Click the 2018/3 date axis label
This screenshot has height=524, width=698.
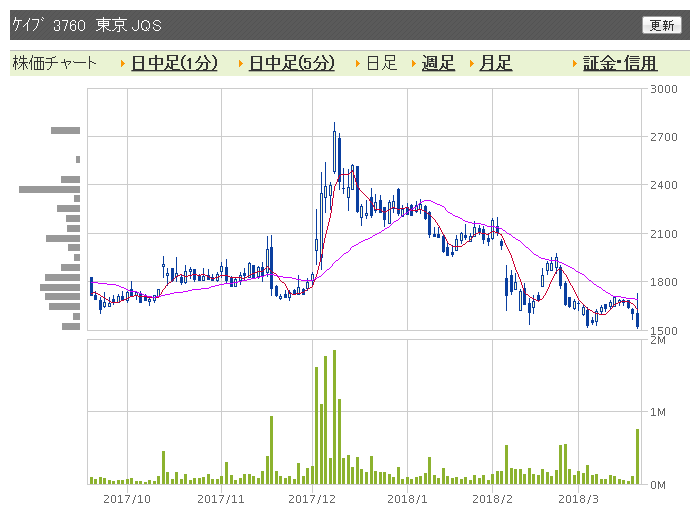pos(578,499)
